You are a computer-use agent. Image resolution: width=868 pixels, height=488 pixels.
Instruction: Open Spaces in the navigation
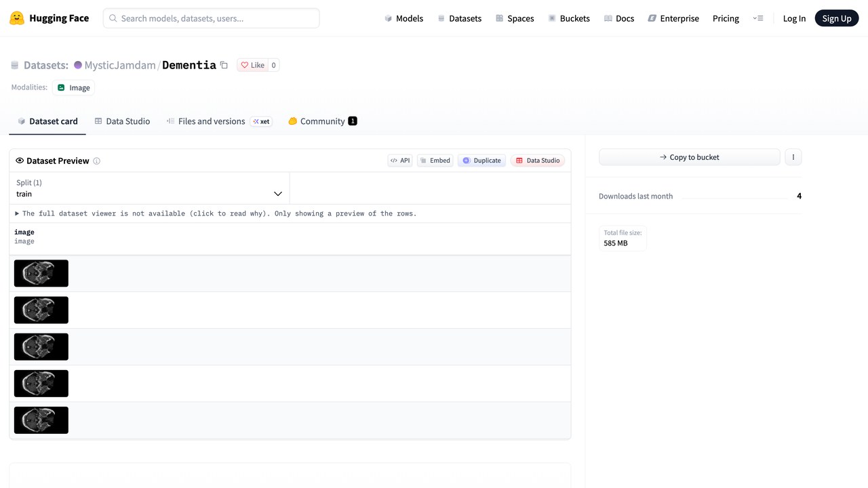[515, 18]
